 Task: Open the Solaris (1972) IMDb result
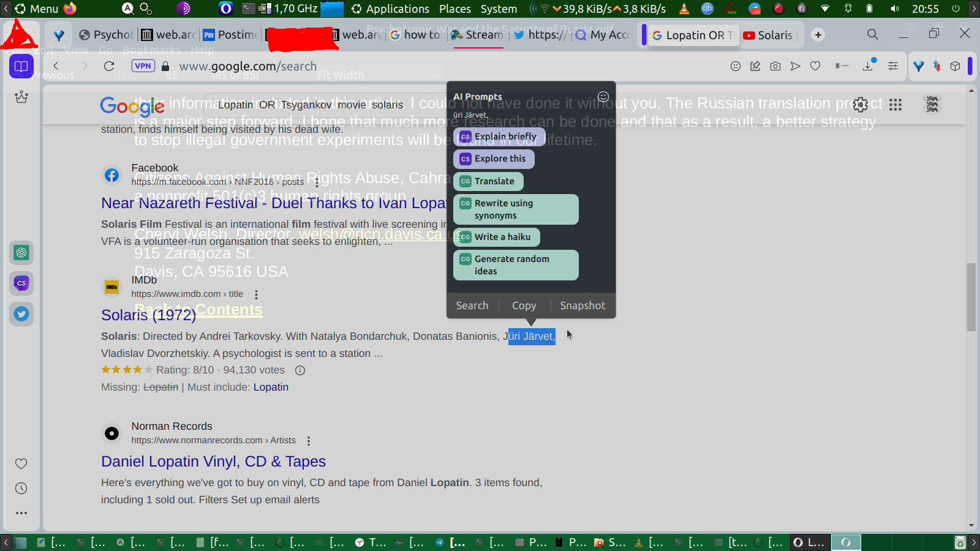click(148, 315)
